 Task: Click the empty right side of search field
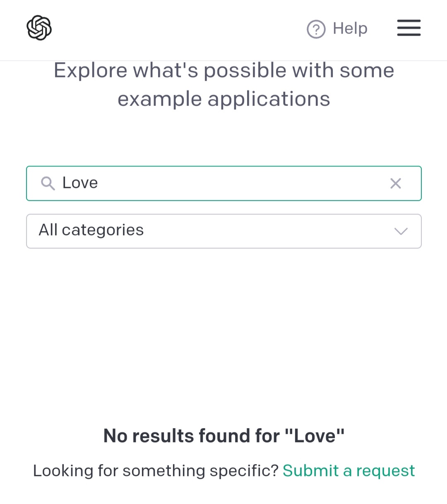[290, 183]
